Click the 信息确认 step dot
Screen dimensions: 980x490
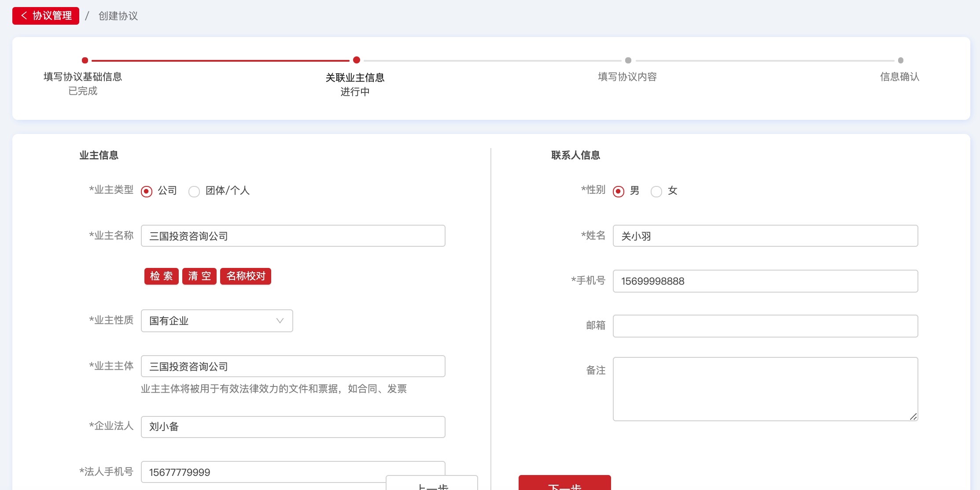coord(901,60)
